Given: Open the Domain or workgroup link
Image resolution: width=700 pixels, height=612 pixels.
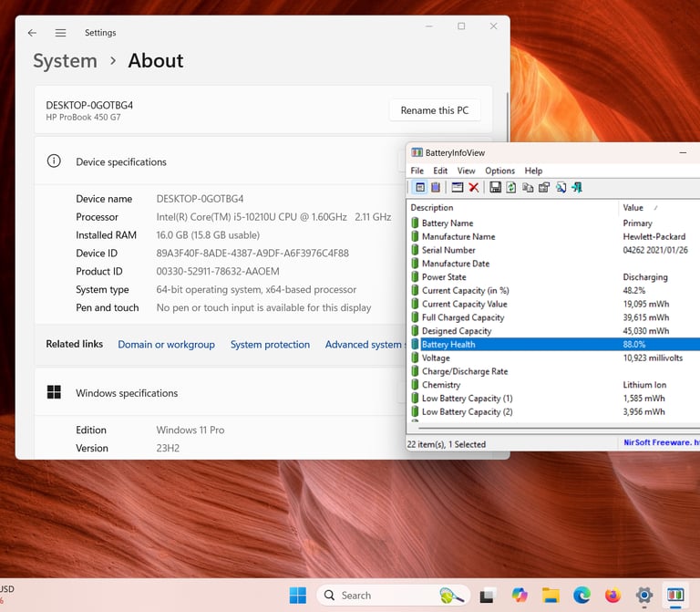Looking at the screenshot, I should 166,345.
